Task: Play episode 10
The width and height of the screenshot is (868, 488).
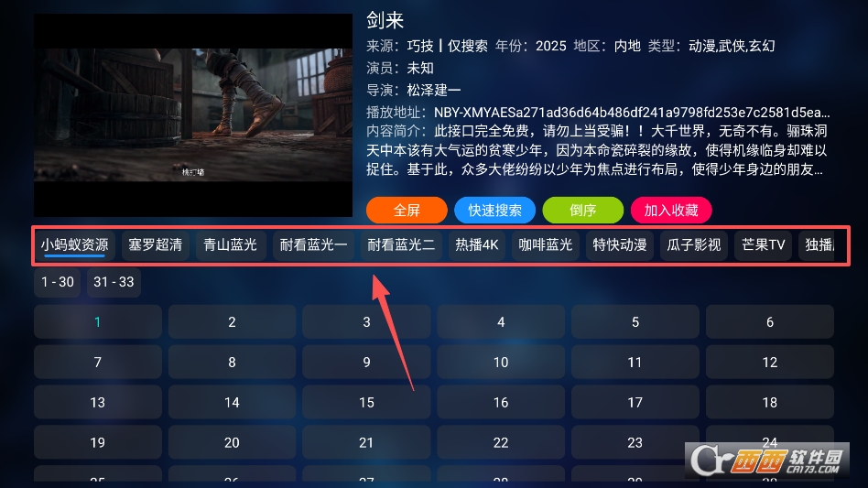Action: 501,363
